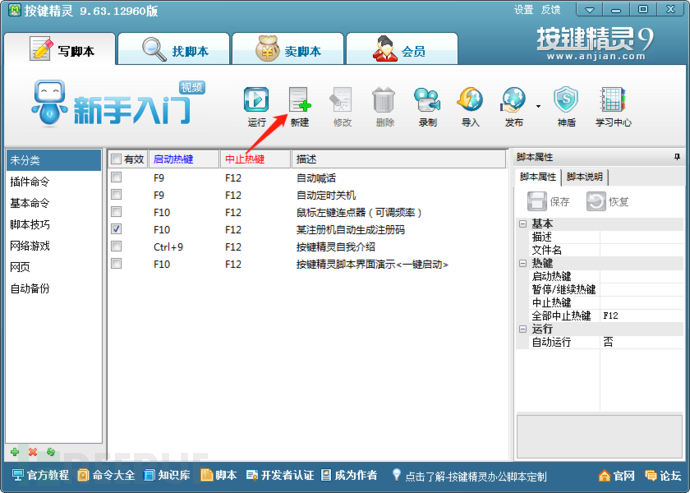Click the 启动热键 property value field
690x493 pixels.
coord(642,276)
